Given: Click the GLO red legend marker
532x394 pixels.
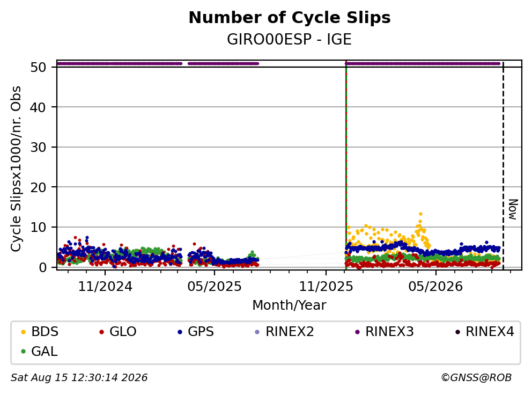Looking at the screenshot, I should (x=101, y=332).
